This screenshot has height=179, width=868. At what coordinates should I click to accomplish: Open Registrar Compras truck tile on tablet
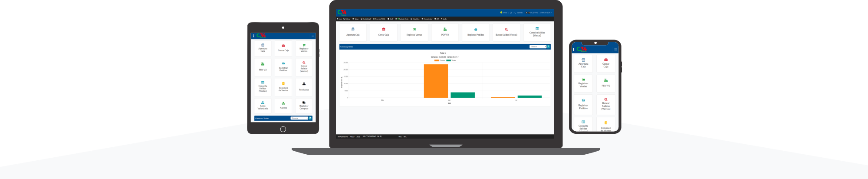click(304, 105)
